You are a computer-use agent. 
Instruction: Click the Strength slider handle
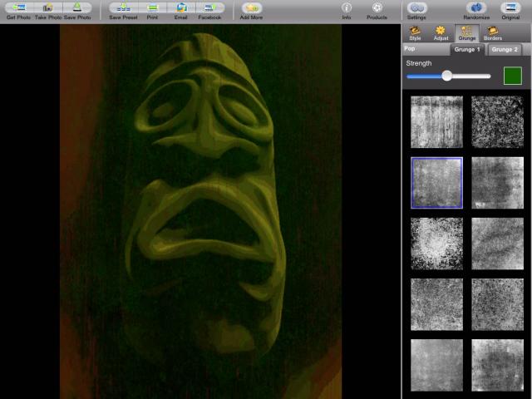[447, 76]
